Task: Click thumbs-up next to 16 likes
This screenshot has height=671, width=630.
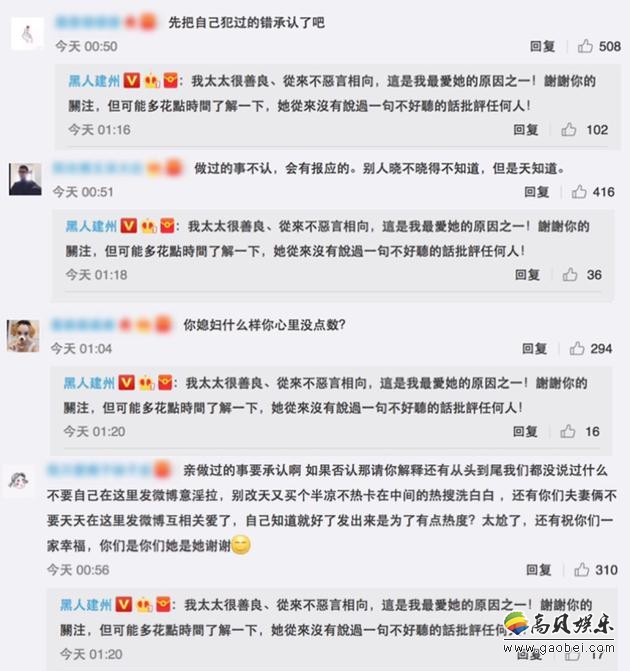Action: pos(568,431)
